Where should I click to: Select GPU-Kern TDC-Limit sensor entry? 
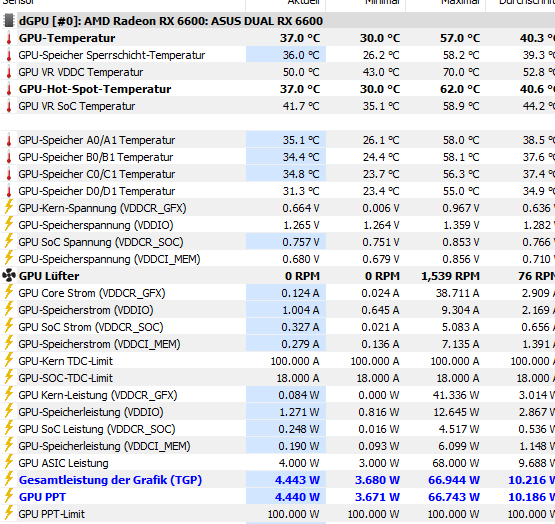pyautogui.click(x=278, y=361)
